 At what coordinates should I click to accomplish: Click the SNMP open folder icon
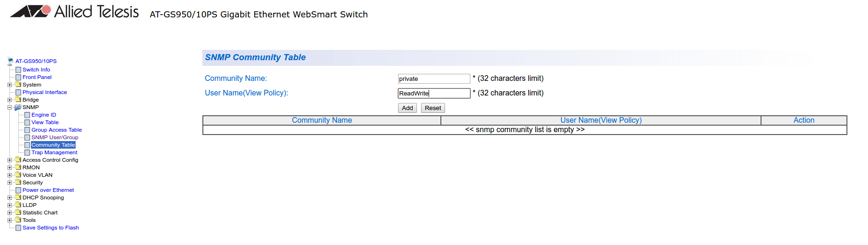[18, 107]
